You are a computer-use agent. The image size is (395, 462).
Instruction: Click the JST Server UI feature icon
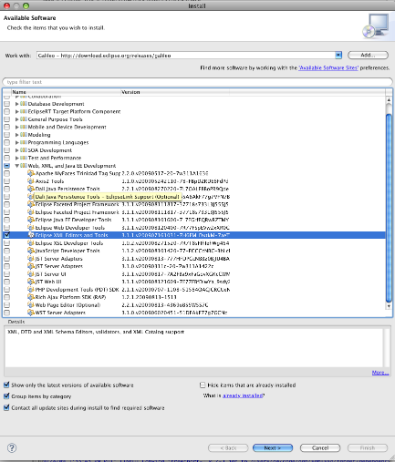[31, 274]
